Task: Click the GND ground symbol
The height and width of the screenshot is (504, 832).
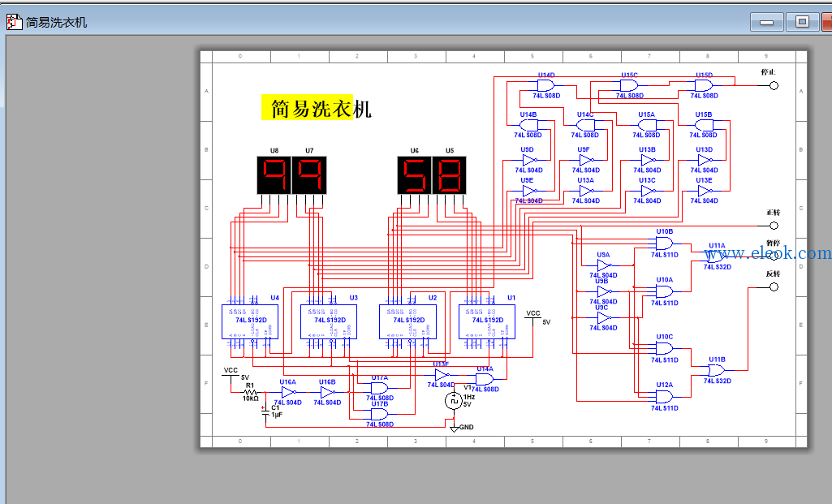Action: (x=455, y=428)
